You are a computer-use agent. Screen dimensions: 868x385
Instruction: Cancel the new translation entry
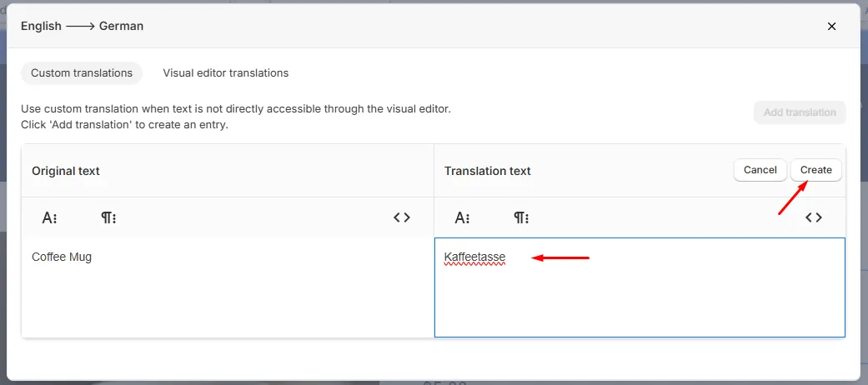(760, 170)
